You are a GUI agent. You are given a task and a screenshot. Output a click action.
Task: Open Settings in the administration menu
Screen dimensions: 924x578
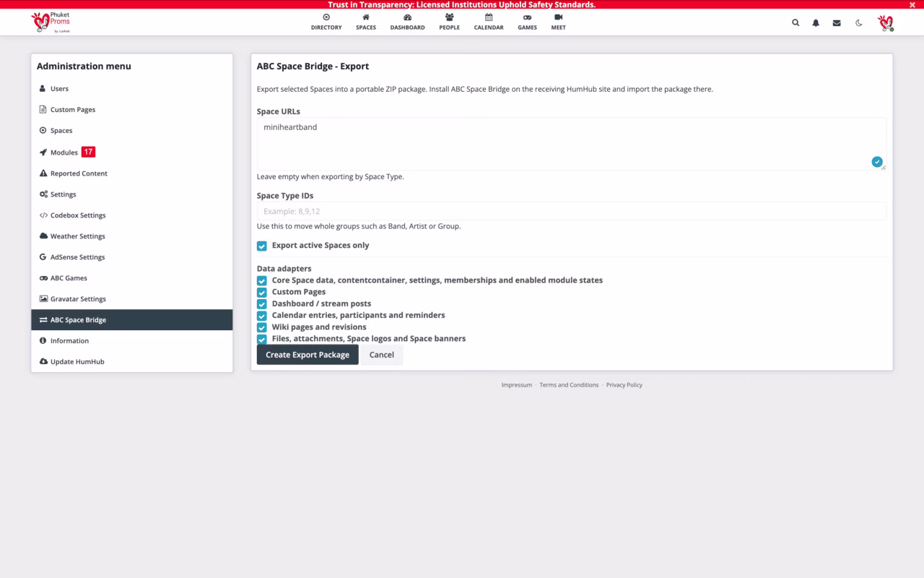click(132, 194)
